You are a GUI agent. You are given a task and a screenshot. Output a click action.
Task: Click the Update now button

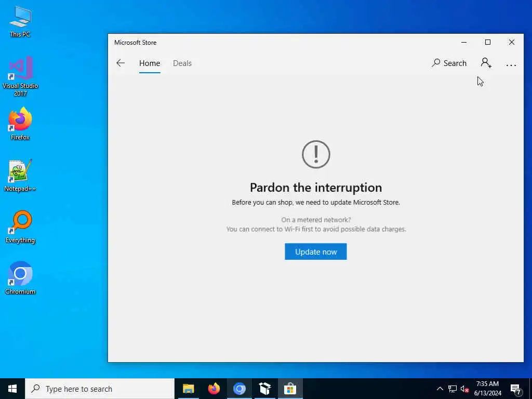[315, 251]
